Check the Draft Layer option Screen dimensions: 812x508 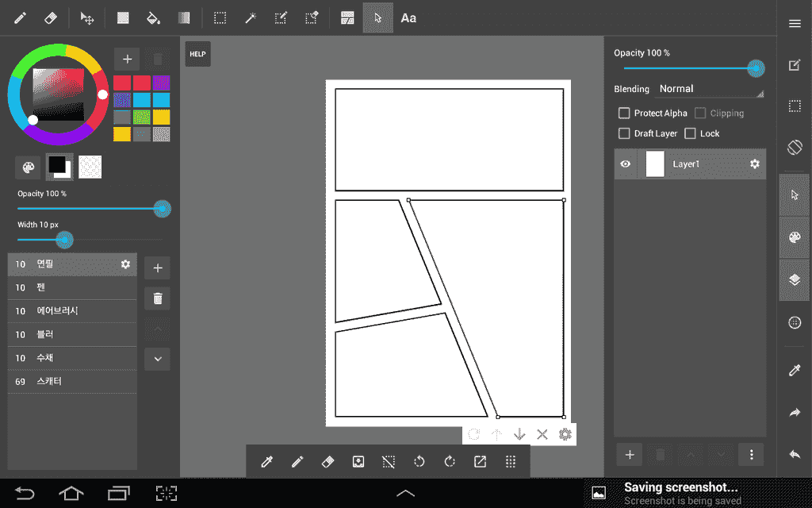click(x=624, y=133)
